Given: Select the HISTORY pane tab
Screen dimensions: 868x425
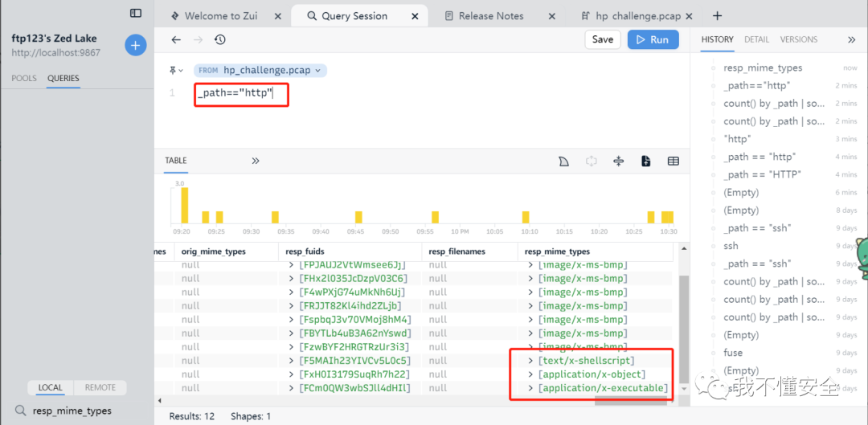Looking at the screenshot, I should click(x=717, y=40).
